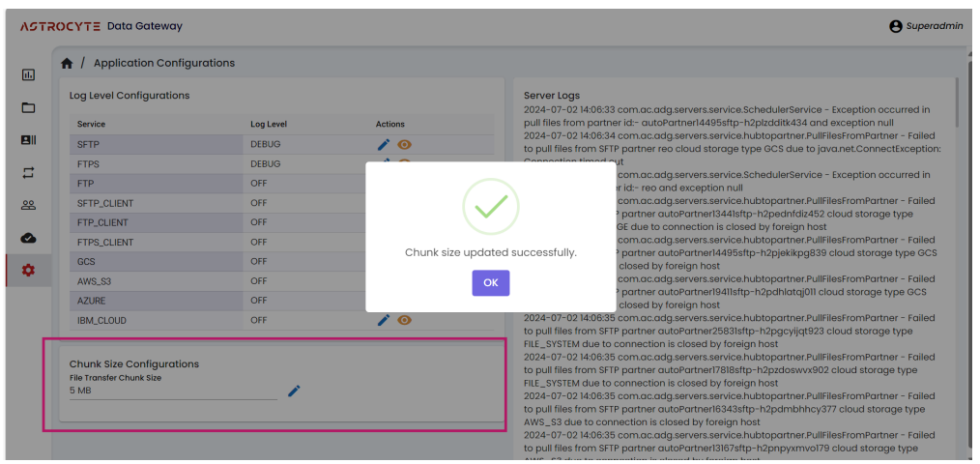The image size is (980, 464).
Task: Edit the file transfer chunk size
Action: [x=294, y=391]
